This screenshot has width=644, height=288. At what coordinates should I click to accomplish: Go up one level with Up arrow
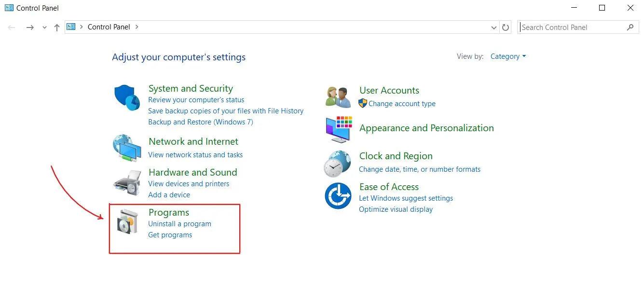click(57, 27)
